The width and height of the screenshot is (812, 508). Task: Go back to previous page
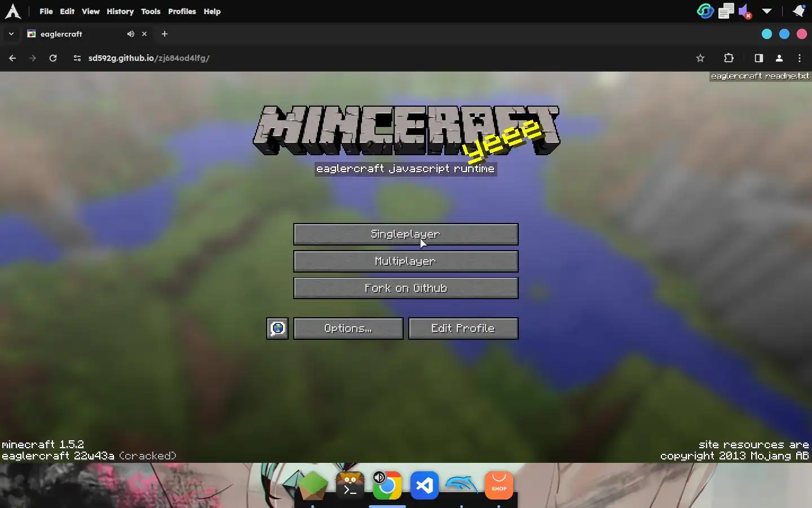(x=12, y=58)
